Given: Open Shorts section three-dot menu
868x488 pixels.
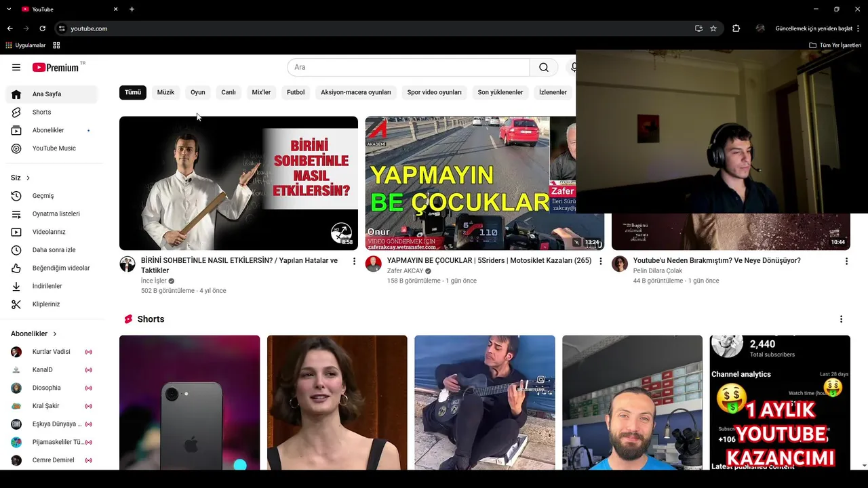Looking at the screenshot, I should [841, 319].
